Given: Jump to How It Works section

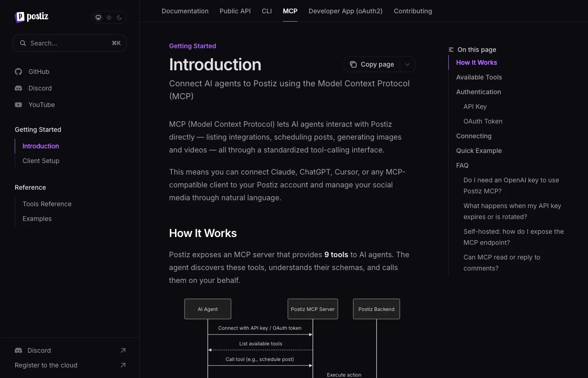Looking at the screenshot, I should pyautogui.click(x=477, y=62).
